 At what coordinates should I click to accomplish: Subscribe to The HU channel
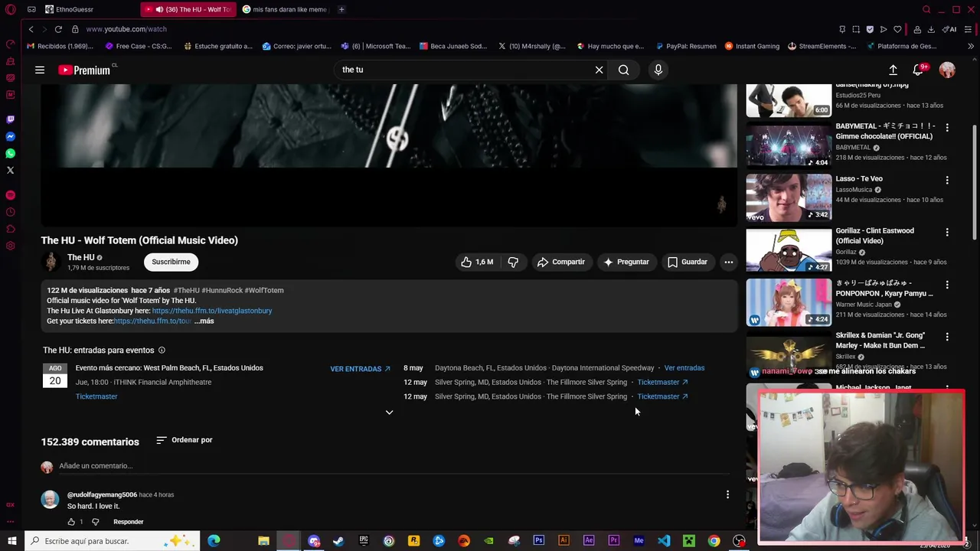[171, 262]
